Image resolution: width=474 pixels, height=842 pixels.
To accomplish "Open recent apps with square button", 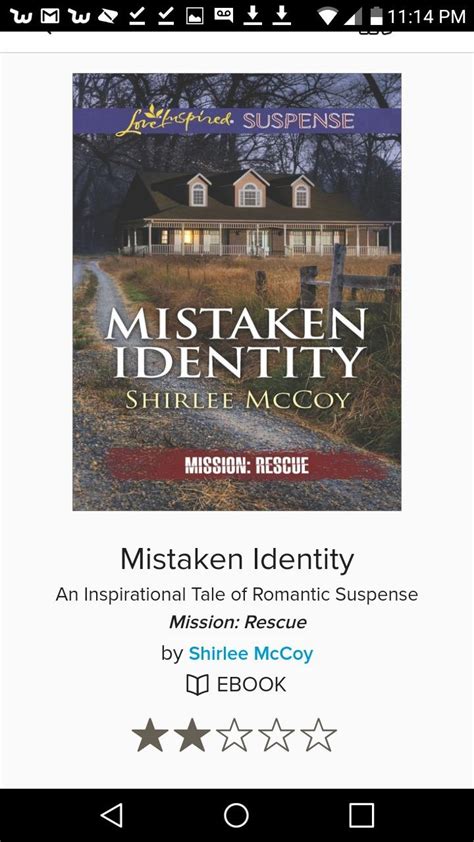I will coord(361,815).
